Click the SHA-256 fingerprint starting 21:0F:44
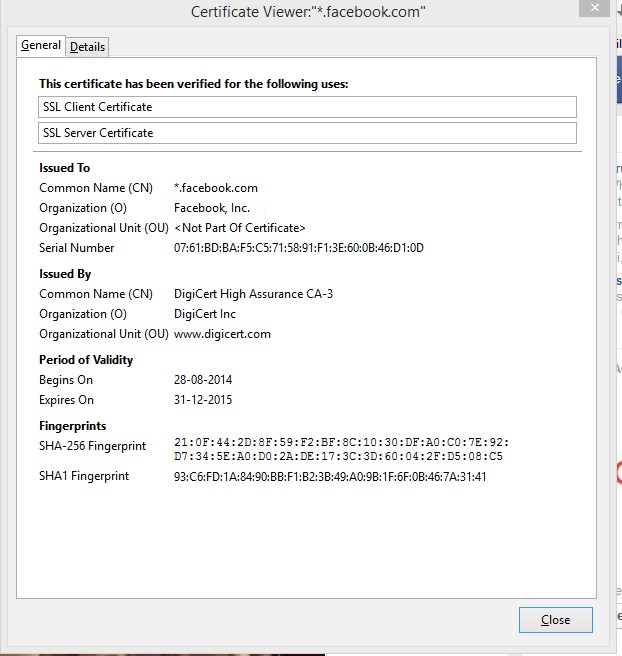622x656 pixels. [341, 449]
